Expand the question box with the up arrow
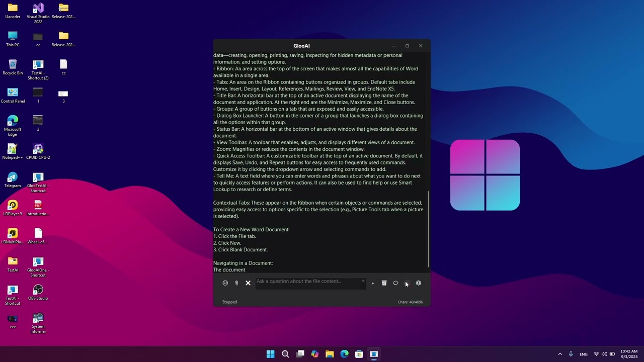The width and height of the screenshot is (644, 362). click(x=363, y=281)
